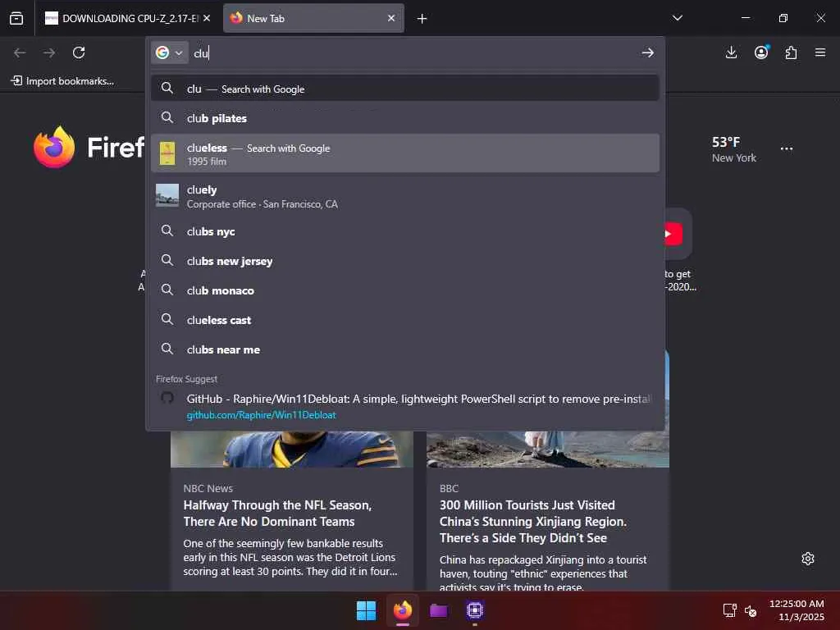Screen dimensions: 840x630
Task: Click the muted volume tray icon
Action: tap(751, 610)
